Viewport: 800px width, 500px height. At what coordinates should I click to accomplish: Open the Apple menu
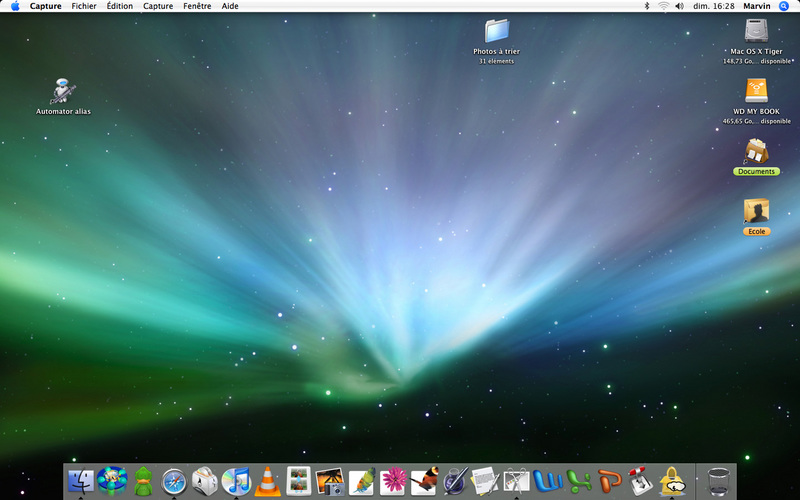(x=15, y=6)
